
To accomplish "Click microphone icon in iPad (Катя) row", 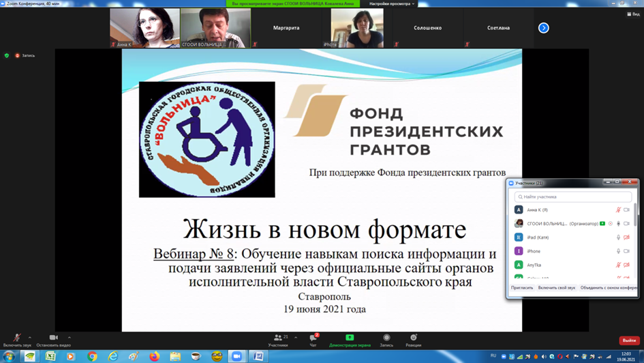I will click(618, 237).
